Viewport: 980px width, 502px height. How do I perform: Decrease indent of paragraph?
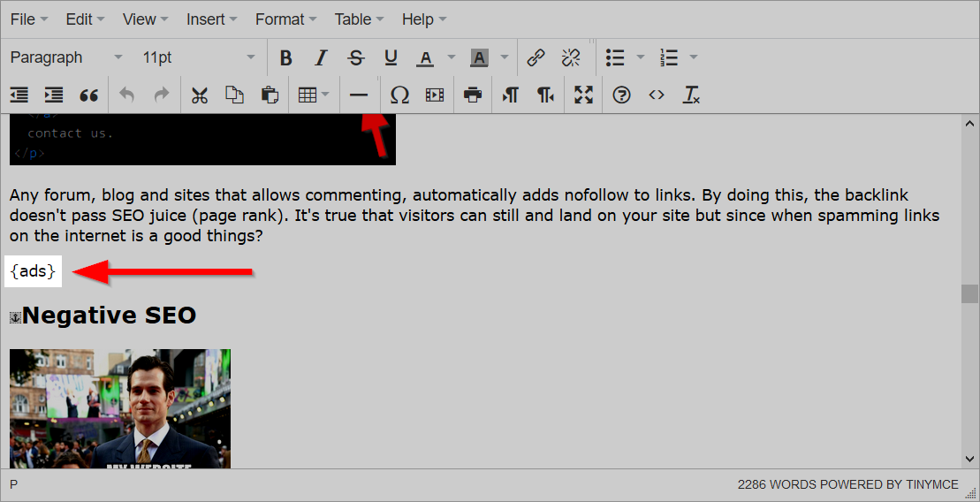coord(19,95)
